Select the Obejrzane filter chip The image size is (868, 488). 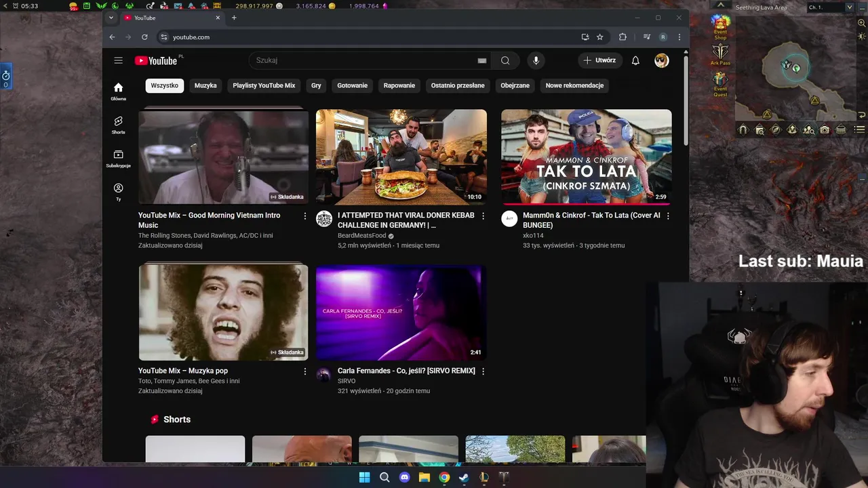tap(515, 85)
